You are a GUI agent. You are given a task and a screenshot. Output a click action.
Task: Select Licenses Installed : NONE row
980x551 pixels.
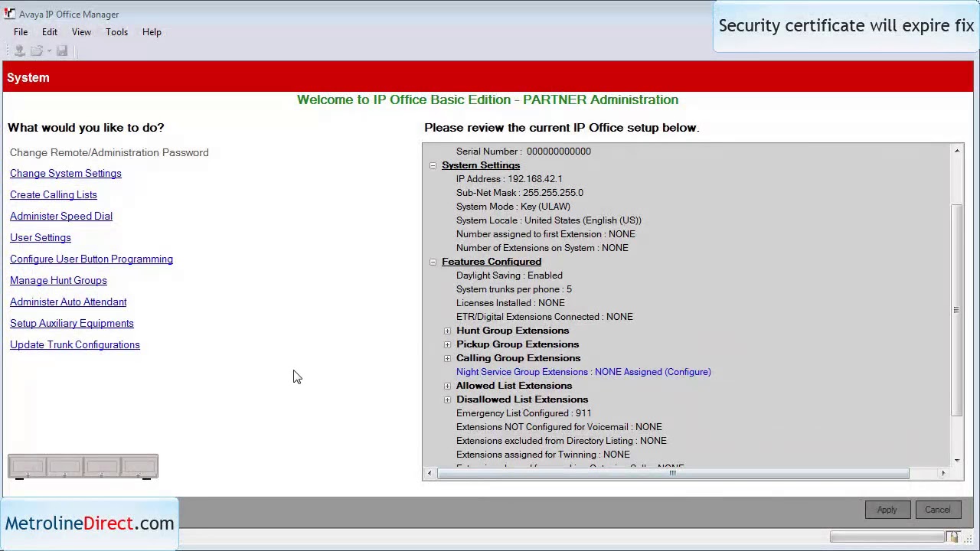pyautogui.click(x=511, y=303)
